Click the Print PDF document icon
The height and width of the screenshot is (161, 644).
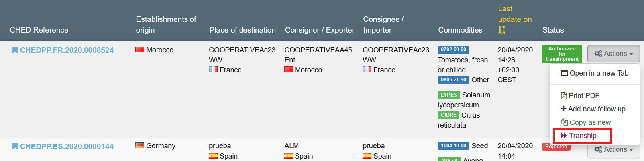[563, 95]
